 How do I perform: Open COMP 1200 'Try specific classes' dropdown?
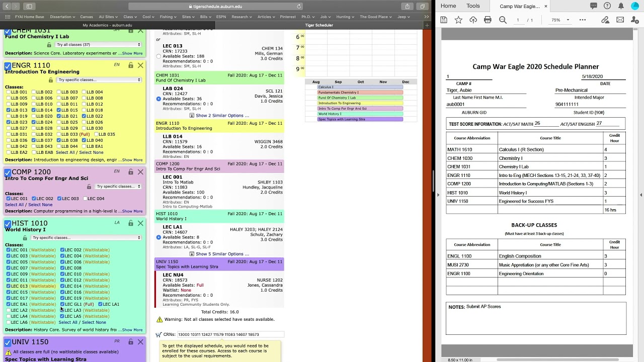point(119,187)
